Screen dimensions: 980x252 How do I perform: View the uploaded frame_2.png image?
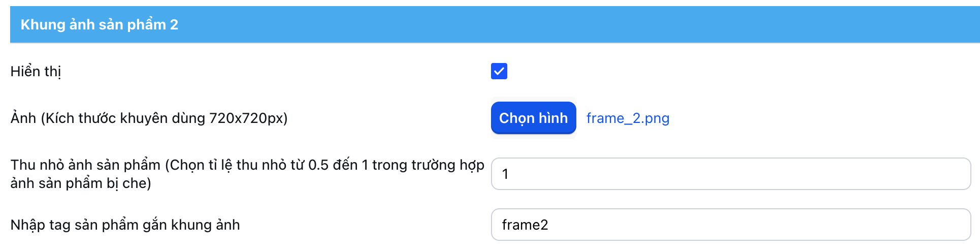point(628,118)
